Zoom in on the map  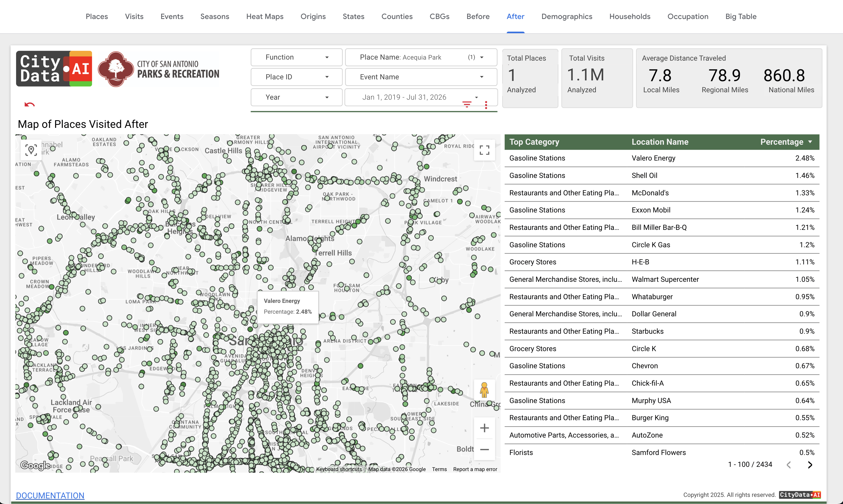[484, 428]
